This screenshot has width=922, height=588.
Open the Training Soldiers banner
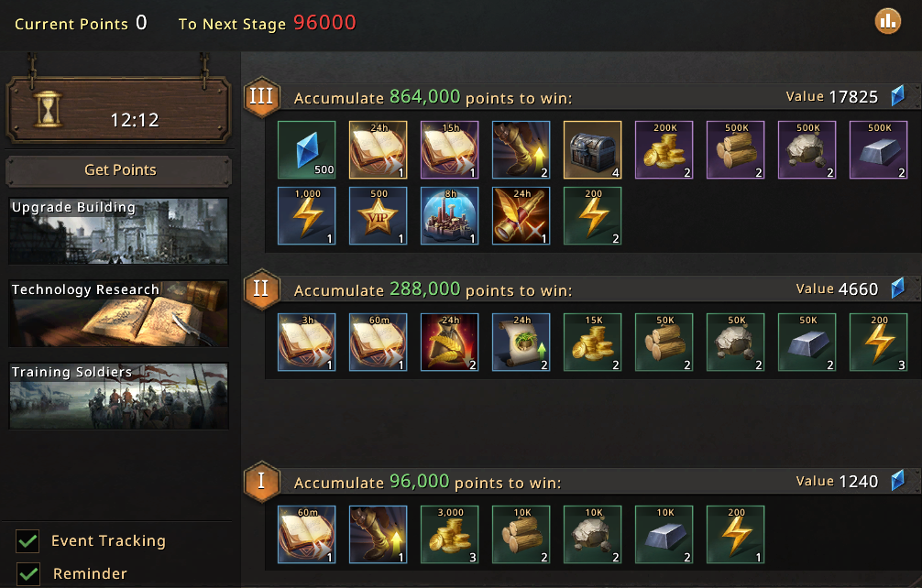[118, 396]
